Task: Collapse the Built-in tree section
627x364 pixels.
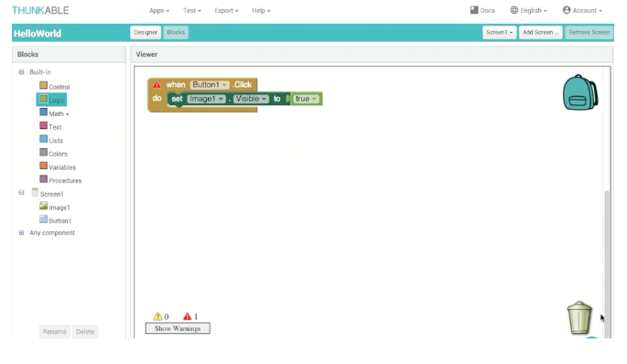Action: [x=21, y=72]
